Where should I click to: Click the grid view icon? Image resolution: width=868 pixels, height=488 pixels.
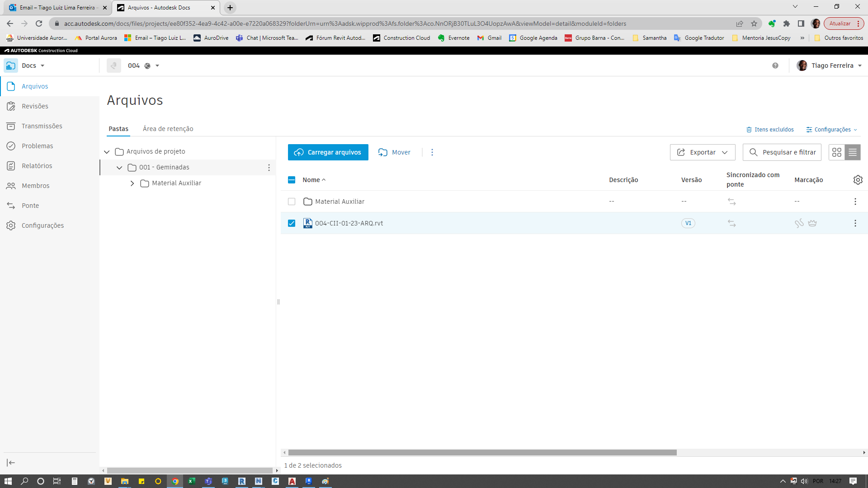(x=837, y=152)
